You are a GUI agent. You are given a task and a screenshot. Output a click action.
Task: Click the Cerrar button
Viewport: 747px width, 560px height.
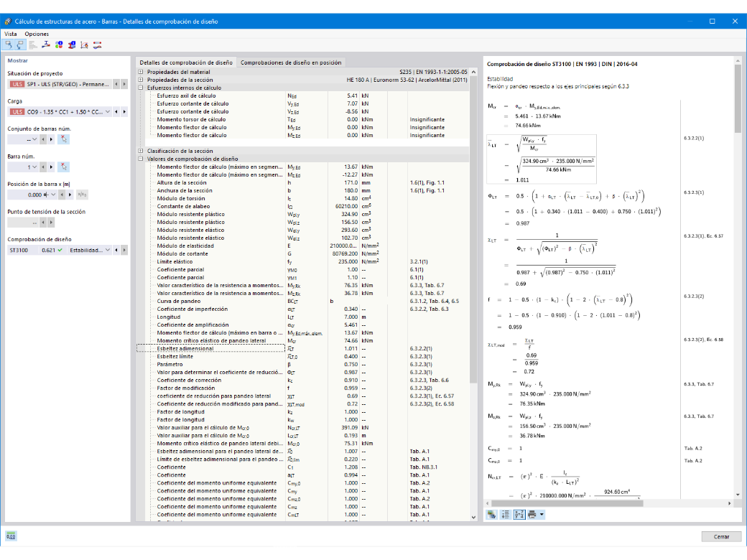[x=721, y=536]
